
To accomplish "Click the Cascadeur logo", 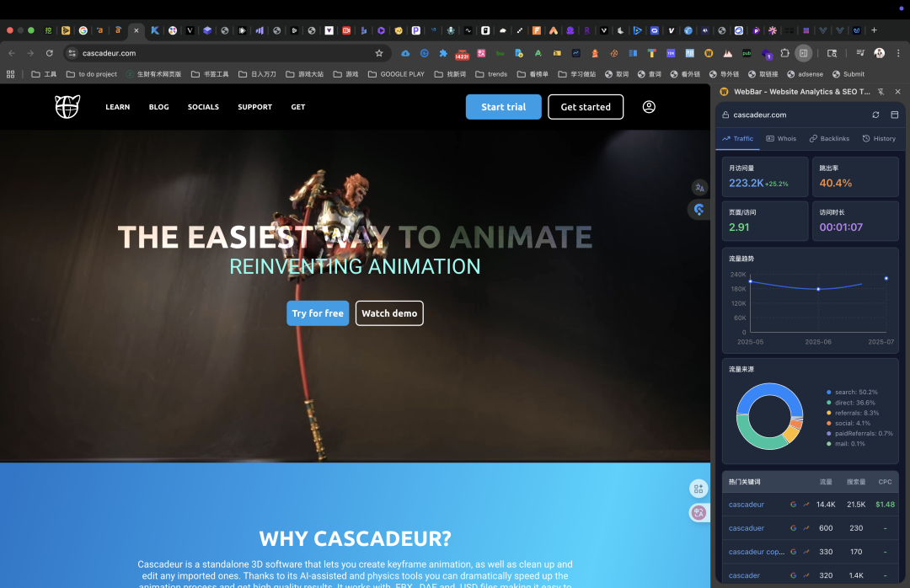I will [67, 107].
